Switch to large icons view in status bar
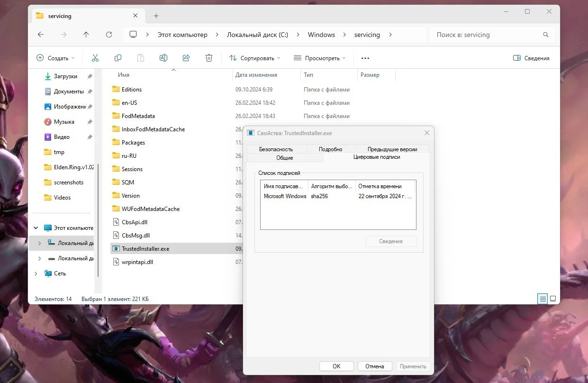The image size is (588, 383). click(x=552, y=299)
